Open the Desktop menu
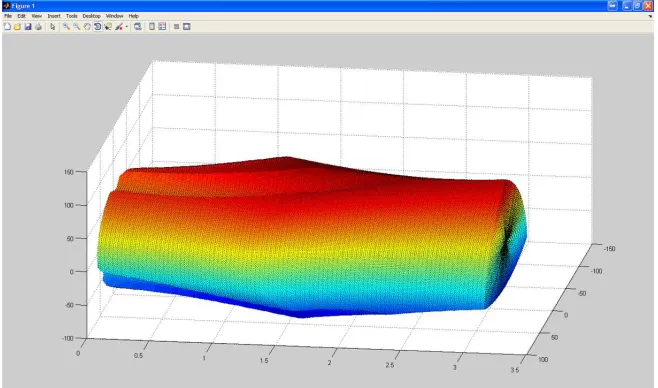 (91, 16)
